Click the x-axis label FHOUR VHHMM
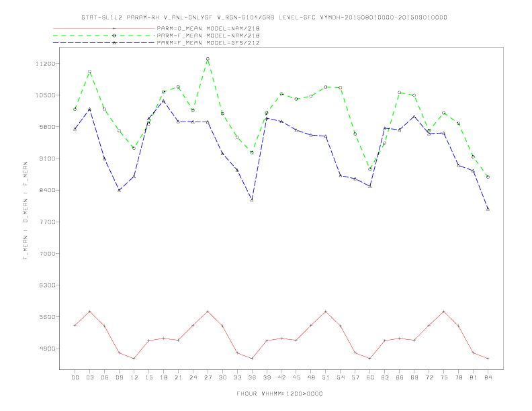This screenshot has width=532, height=411. pyautogui.click(x=279, y=394)
